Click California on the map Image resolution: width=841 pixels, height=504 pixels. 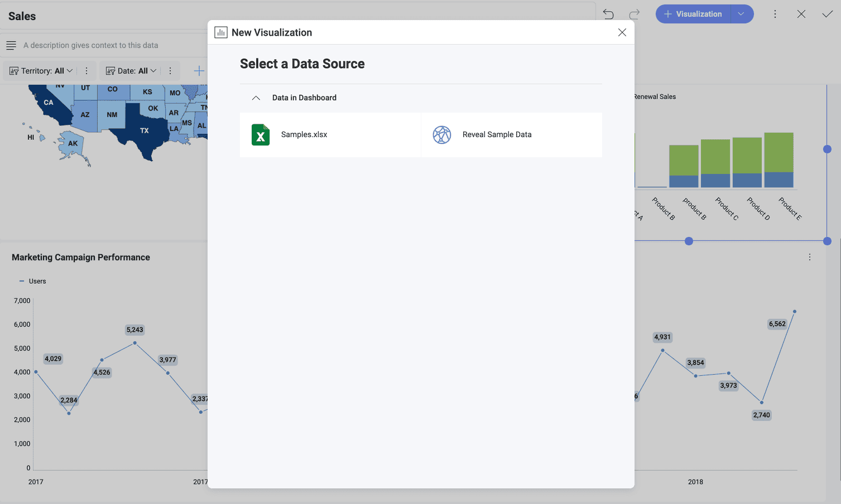point(49,103)
